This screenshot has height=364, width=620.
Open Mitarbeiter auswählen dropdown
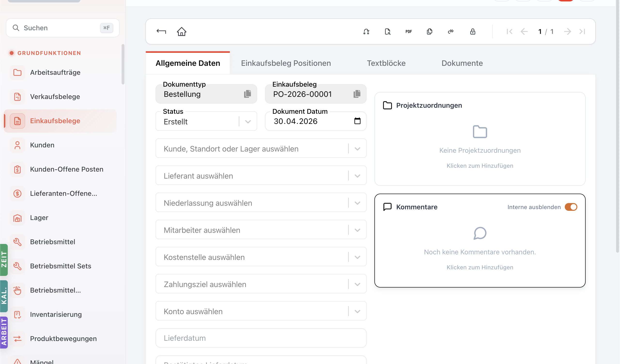[261, 230]
